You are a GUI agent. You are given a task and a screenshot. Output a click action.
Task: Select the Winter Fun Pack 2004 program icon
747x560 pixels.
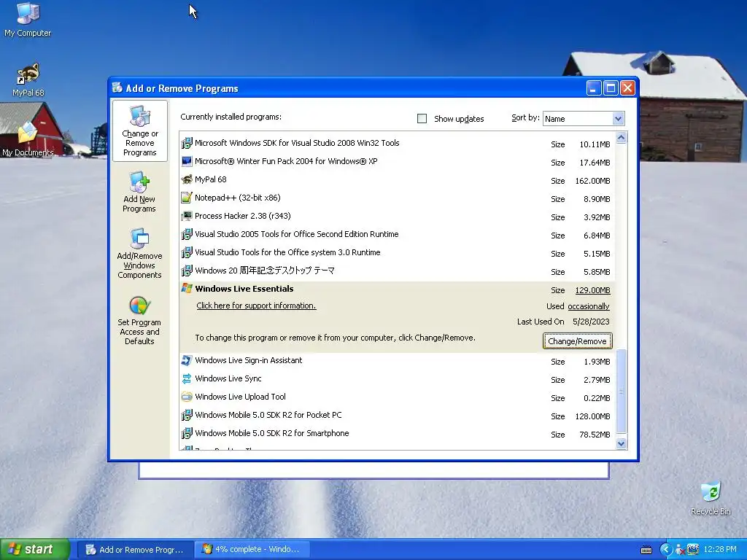point(187,161)
